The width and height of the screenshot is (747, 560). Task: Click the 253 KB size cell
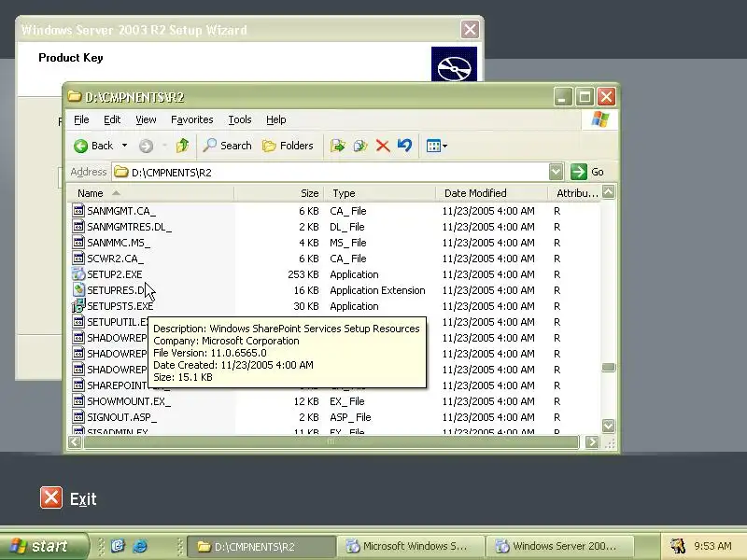(x=303, y=274)
